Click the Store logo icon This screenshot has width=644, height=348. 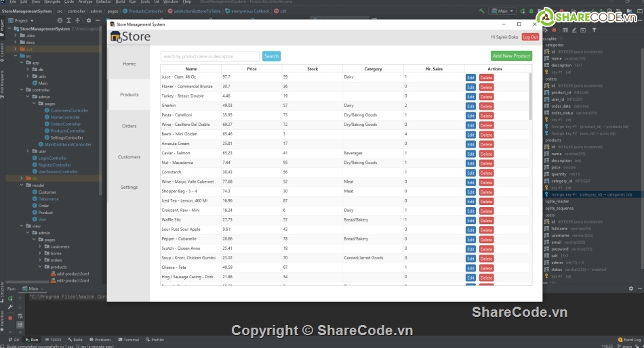(x=115, y=37)
